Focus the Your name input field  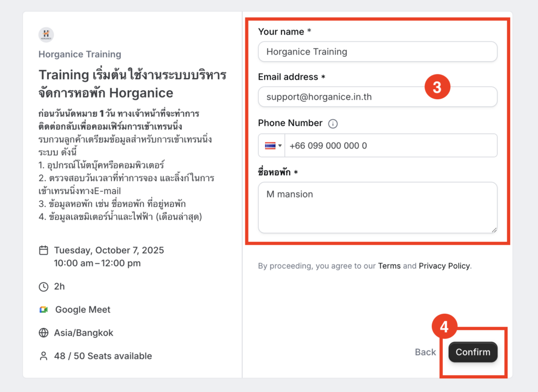click(x=377, y=52)
